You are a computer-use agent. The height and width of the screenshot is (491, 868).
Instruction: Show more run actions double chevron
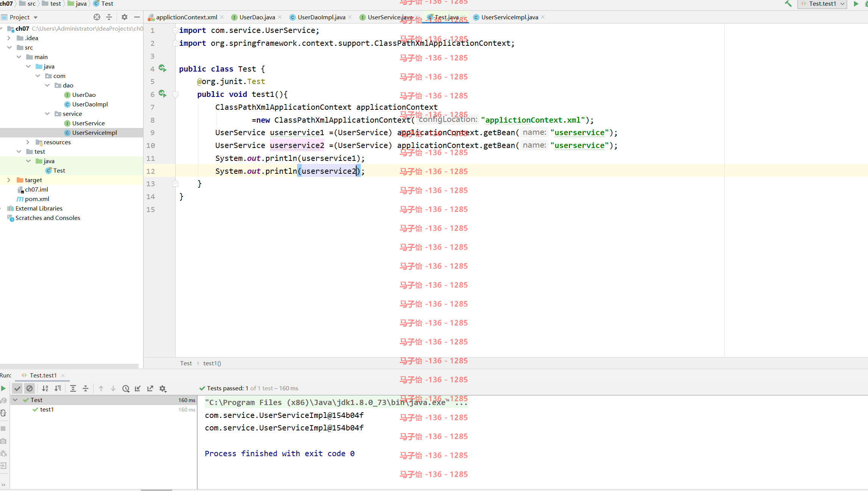tap(3, 485)
